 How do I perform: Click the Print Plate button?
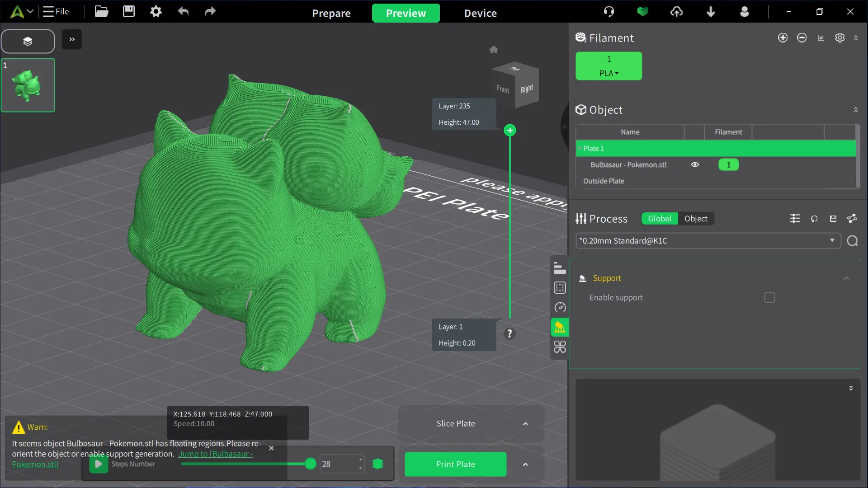tap(456, 464)
